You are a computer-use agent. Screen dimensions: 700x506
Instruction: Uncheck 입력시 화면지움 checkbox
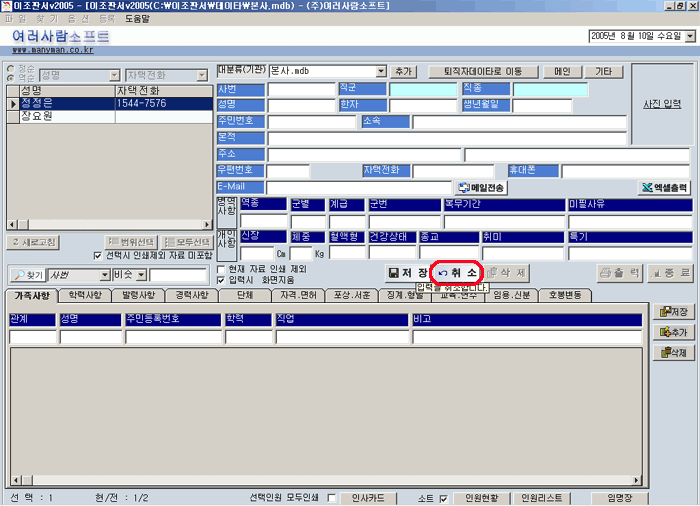(222, 281)
